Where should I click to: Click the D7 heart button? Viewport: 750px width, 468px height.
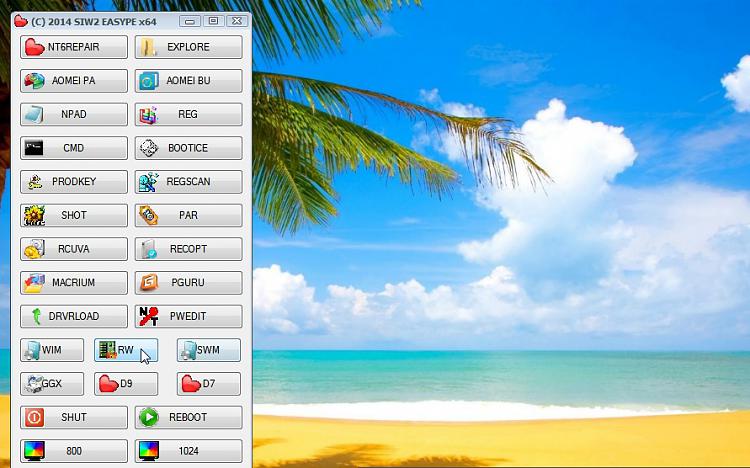[x=209, y=384]
